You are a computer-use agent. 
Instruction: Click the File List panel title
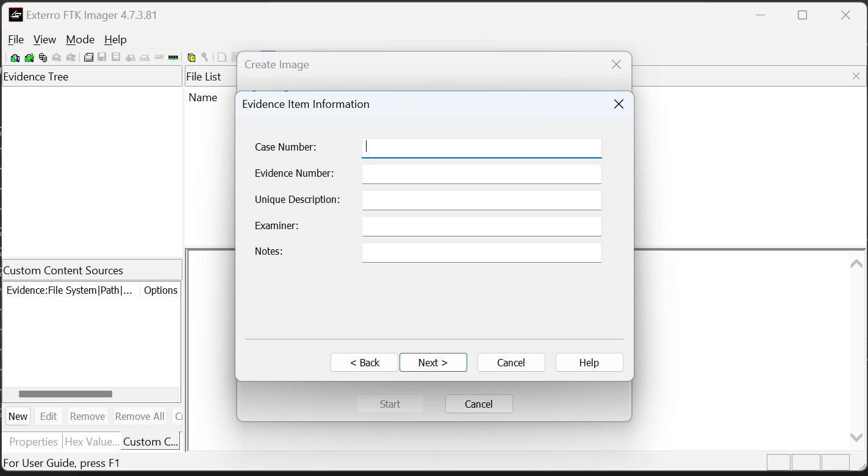click(x=204, y=77)
